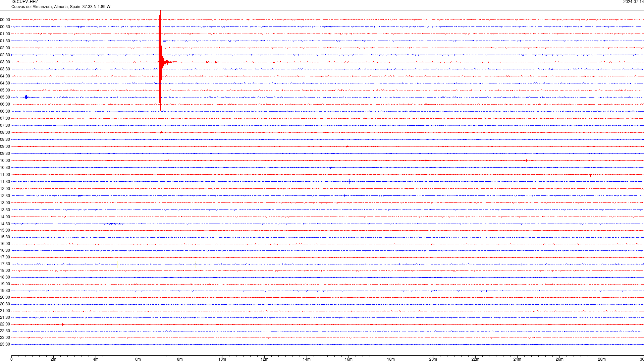Image resolution: width=644 pixels, height=362 pixels.
Task: Select the 10:30 time row label
Action: 5,168
